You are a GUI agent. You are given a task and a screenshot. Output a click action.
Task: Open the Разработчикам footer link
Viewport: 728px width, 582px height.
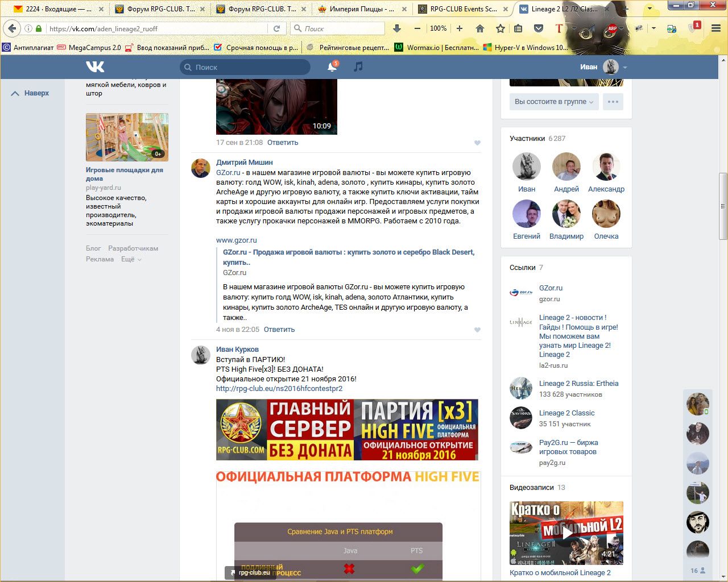[x=133, y=248]
